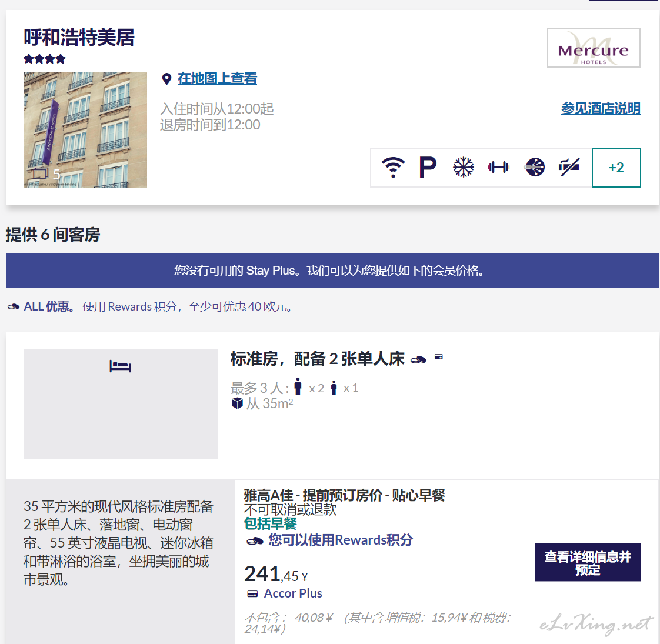Click the Stay Plus notice banner
This screenshot has width=660, height=644.
tap(332, 271)
